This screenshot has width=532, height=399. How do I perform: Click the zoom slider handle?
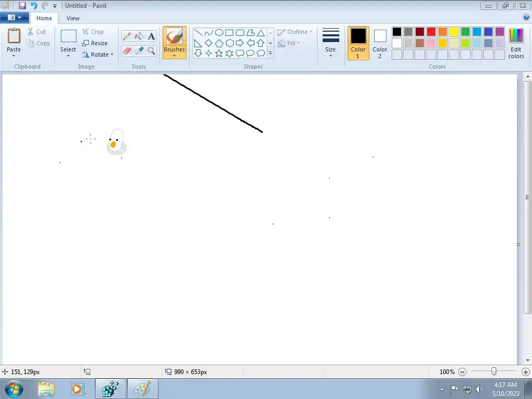494,372
